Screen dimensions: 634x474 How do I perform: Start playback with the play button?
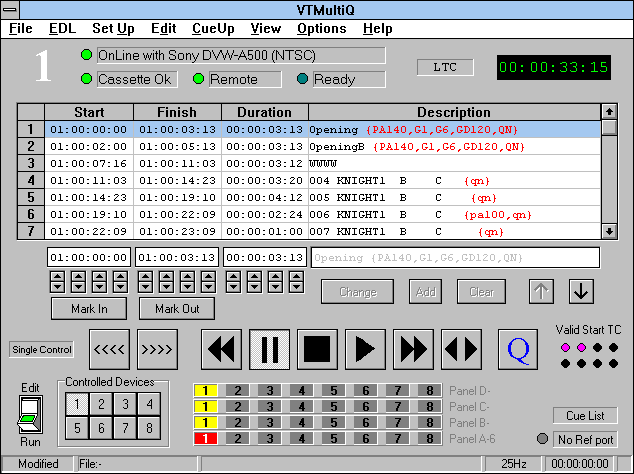(x=365, y=349)
